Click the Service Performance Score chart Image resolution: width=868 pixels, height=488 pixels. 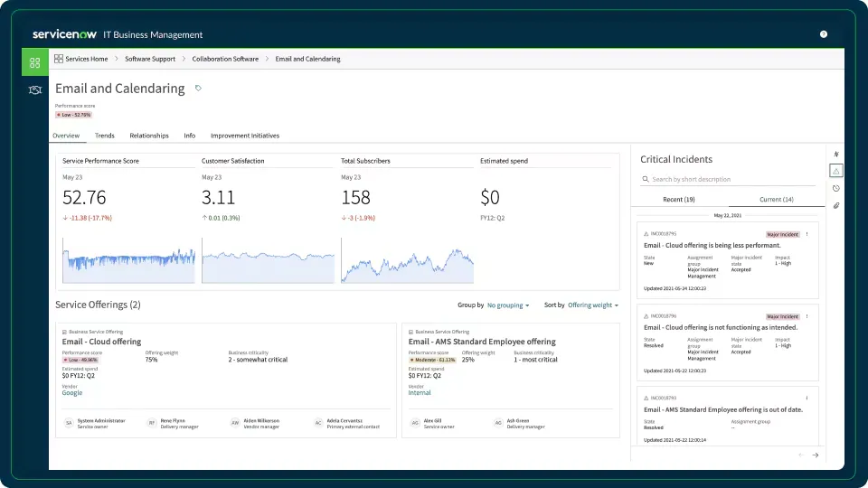[x=128, y=260]
